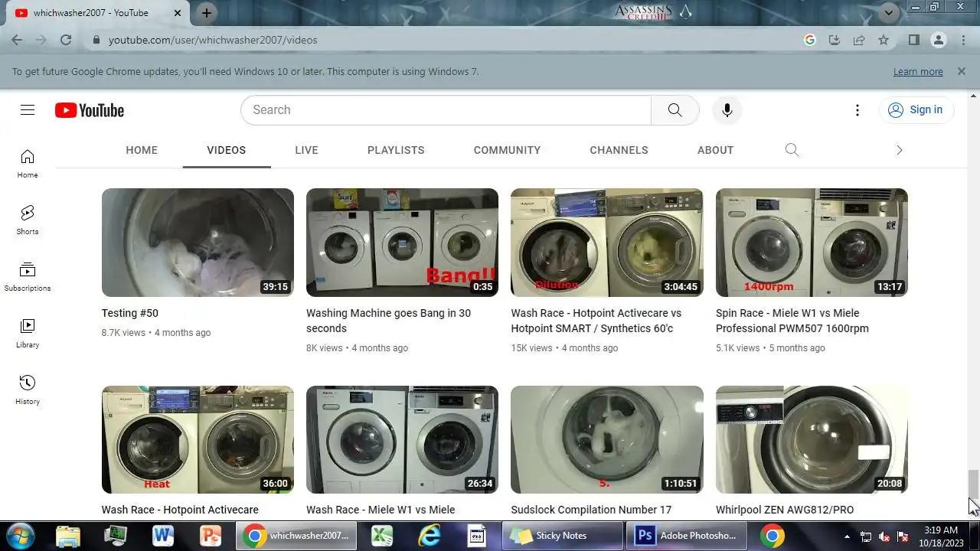Open Chrome three-dot menu
980x551 pixels.
963,40
